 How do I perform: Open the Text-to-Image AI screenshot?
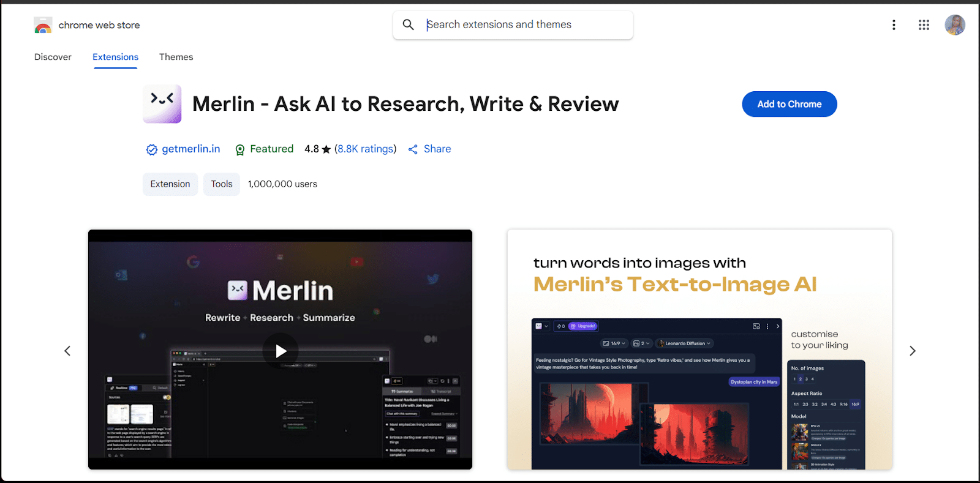coord(699,350)
